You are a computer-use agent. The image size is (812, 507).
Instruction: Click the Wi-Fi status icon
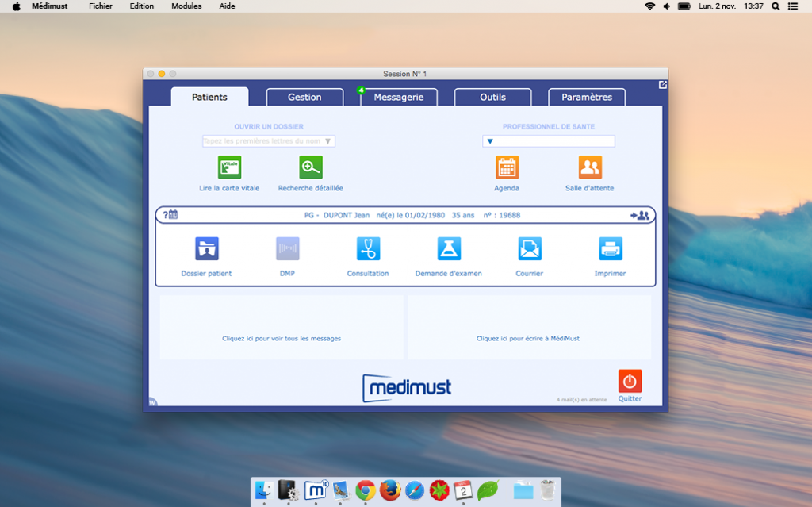(x=649, y=6)
